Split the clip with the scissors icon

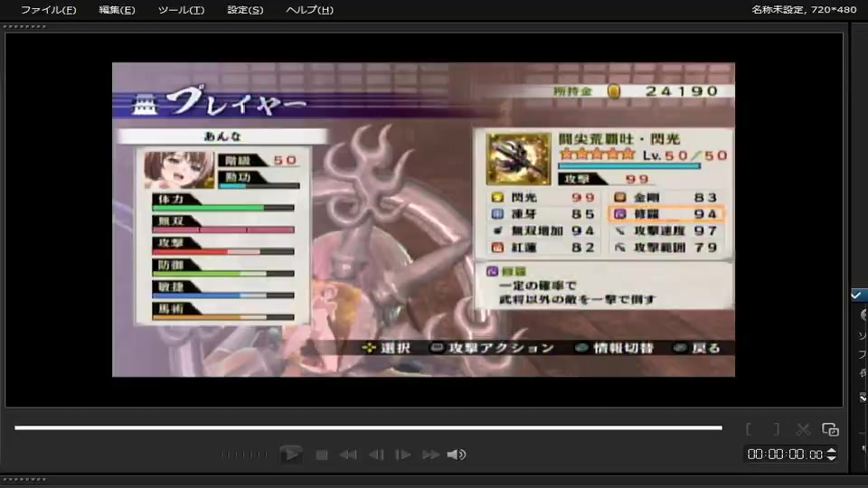coord(803,429)
